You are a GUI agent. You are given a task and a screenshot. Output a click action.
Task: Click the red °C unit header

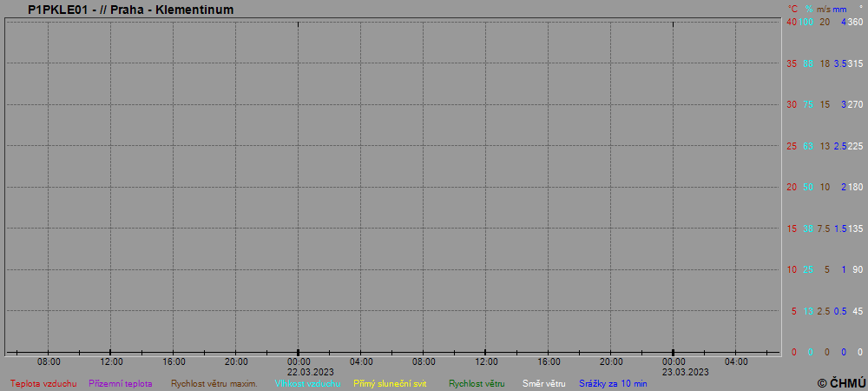tap(792, 9)
